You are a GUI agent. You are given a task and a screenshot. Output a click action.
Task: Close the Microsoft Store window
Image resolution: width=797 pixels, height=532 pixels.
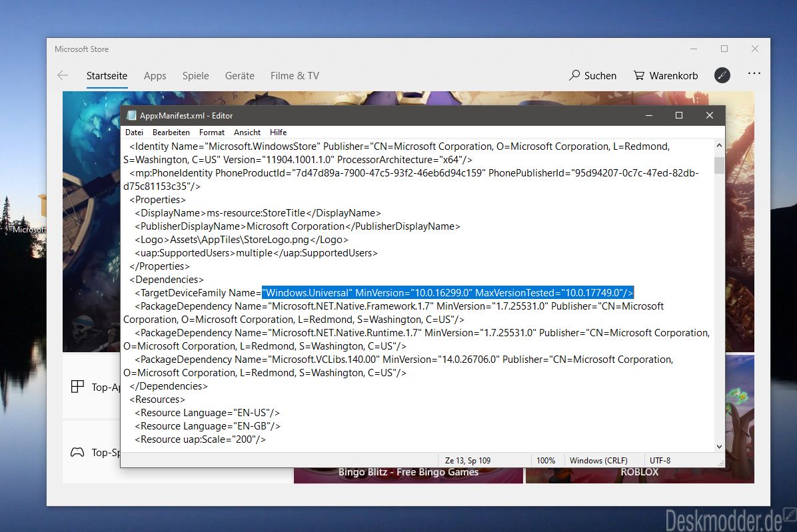pos(755,49)
